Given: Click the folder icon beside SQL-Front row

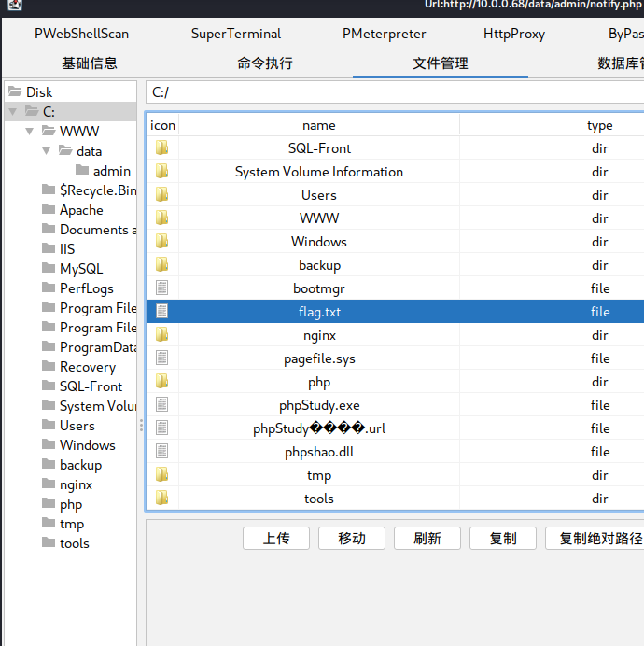Looking at the screenshot, I should pyautogui.click(x=162, y=148).
